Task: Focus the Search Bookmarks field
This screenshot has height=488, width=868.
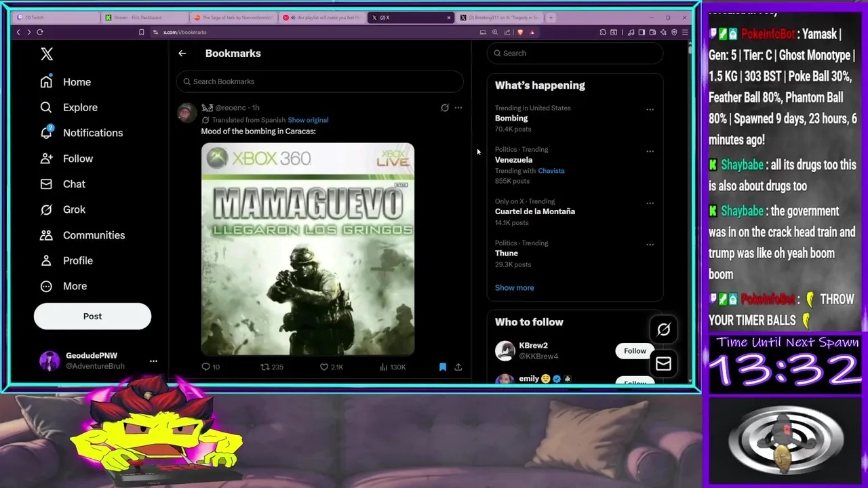Action: click(x=319, y=81)
